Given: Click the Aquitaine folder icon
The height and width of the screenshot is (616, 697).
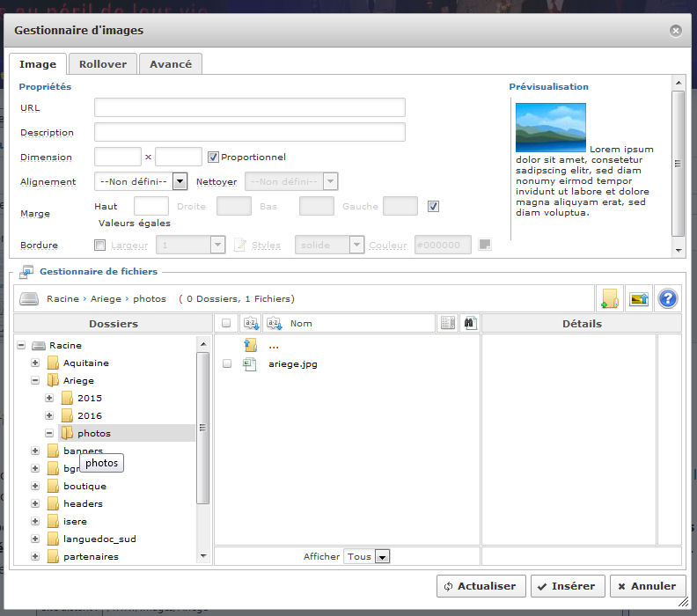Looking at the screenshot, I should (x=53, y=363).
